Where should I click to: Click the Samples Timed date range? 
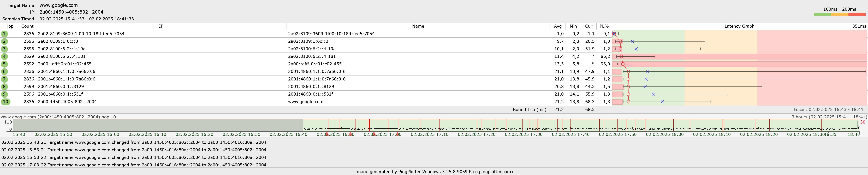[x=87, y=19]
